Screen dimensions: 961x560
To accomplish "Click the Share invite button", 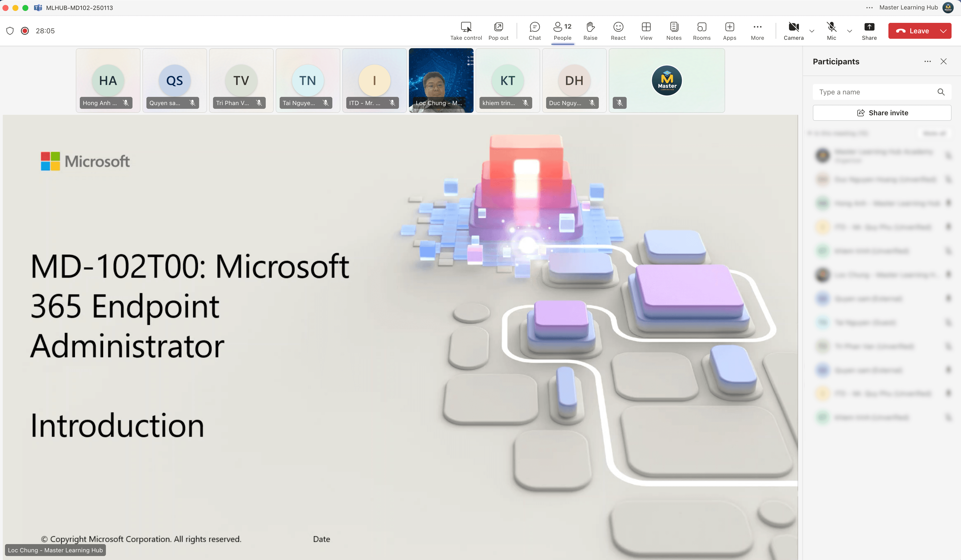I will [x=882, y=113].
